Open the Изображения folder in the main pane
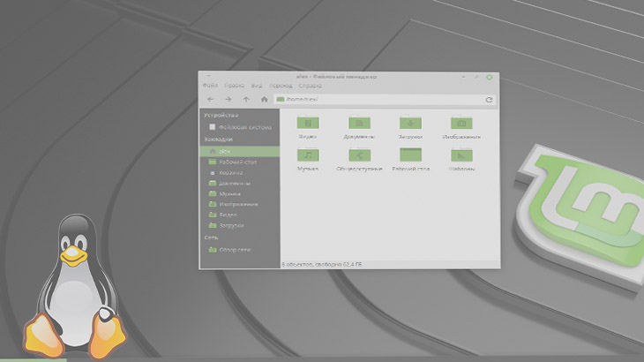The width and height of the screenshot is (644, 362). (x=461, y=127)
